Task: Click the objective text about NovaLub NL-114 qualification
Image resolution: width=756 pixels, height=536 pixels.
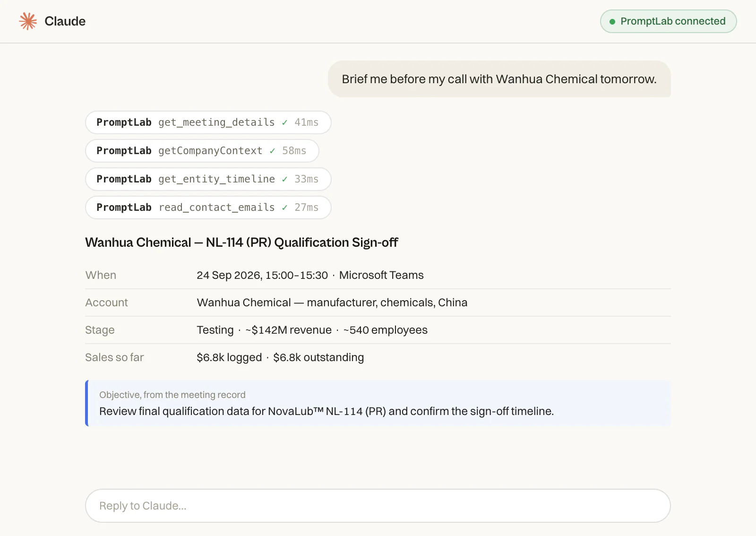Action: [326, 411]
